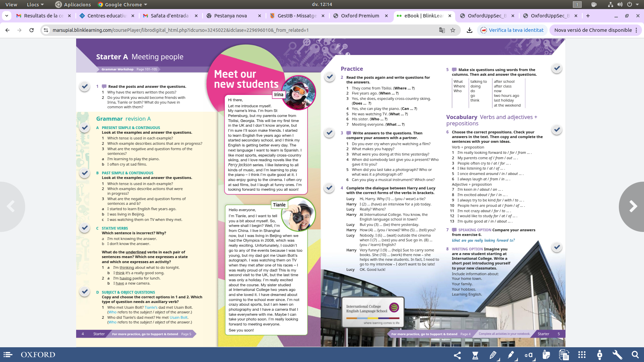Click the system volume icon

coord(620,5)
